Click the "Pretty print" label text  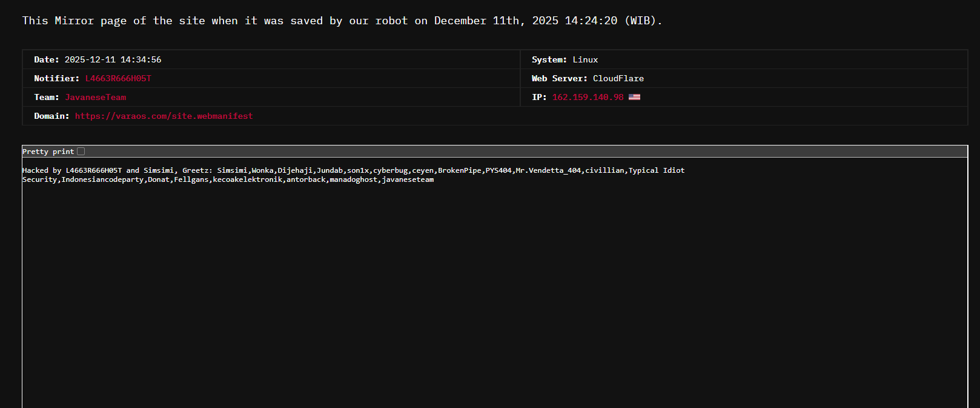point(48,152)
